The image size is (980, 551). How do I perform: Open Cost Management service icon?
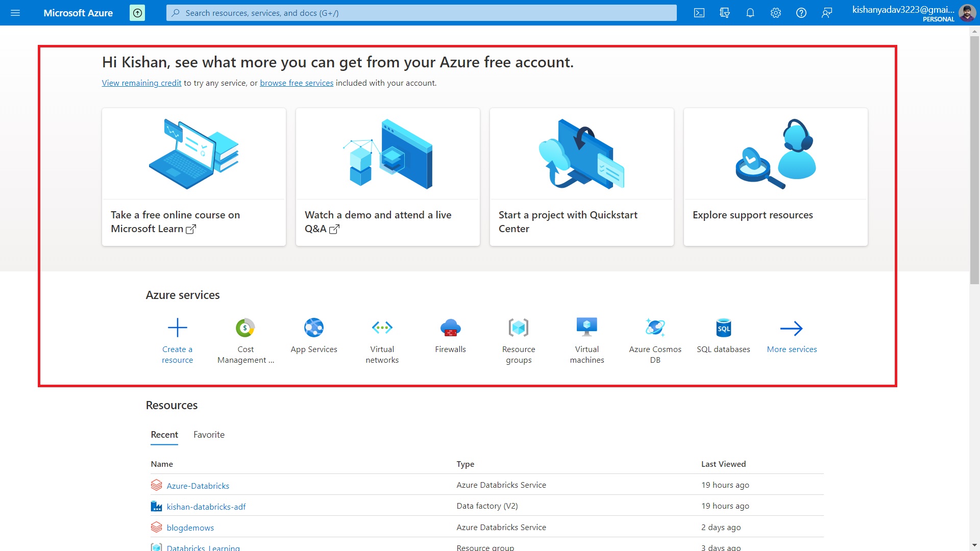pyautogui.click(x=246, y=328)
